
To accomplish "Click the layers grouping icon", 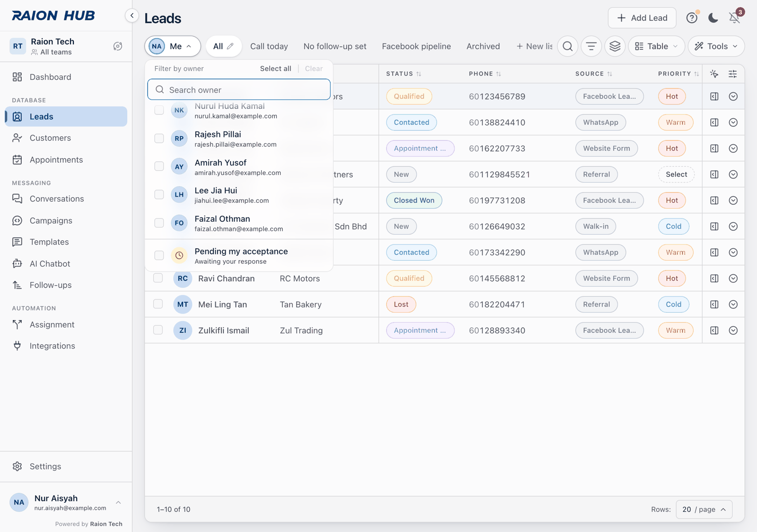I will pos(615,46).
